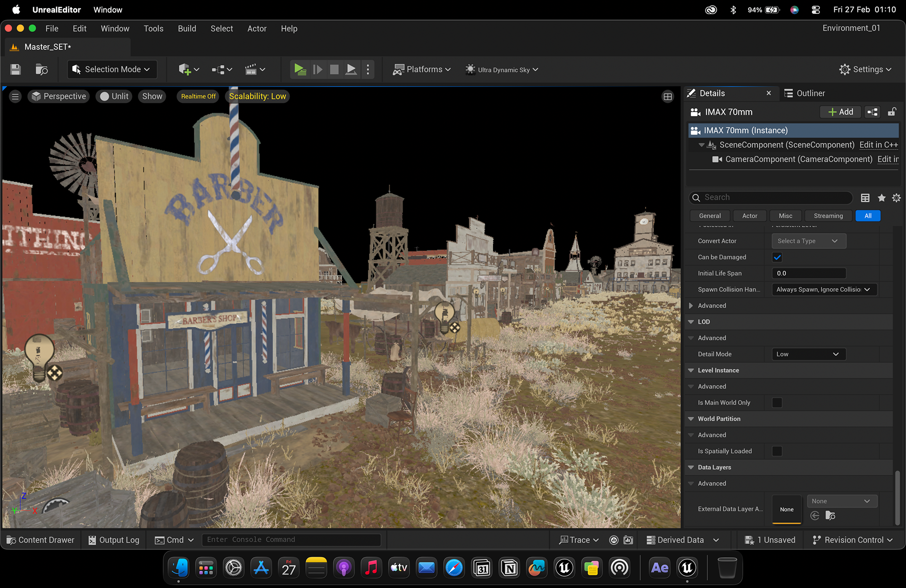Click the favorites star icon in Details
Screen dimensions: 906x588
pyautogui.click(x=881, y=198)
